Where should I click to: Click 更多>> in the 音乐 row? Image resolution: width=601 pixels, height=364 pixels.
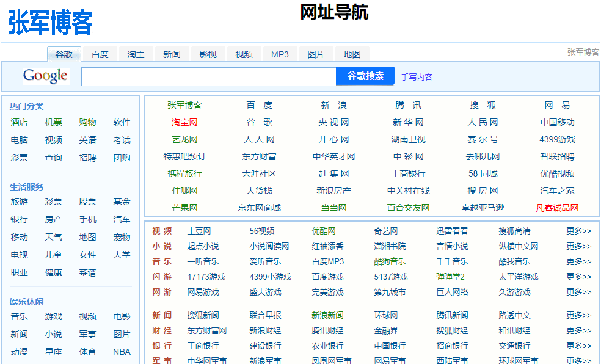[x=579, y=261]
